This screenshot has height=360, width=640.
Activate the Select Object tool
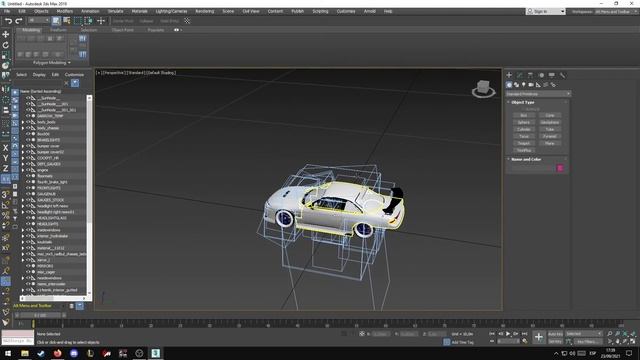[x=56, y=20]
